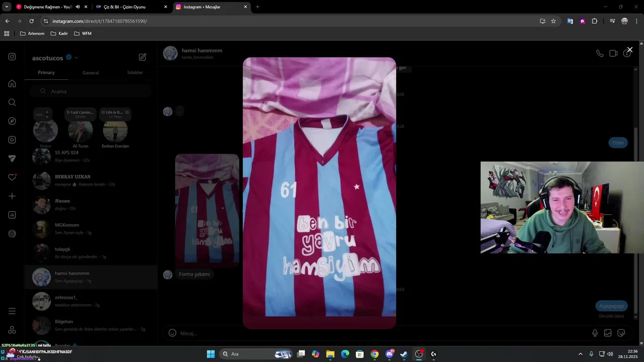Screen dimensions: 644x362
Task: Reload the Instagram page
Action: (31, 21)
